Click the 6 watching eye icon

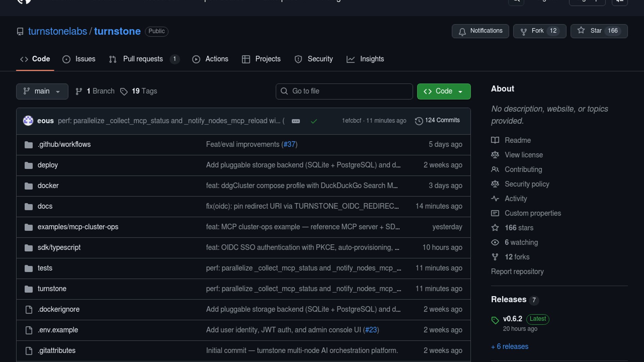coord(495,242)
